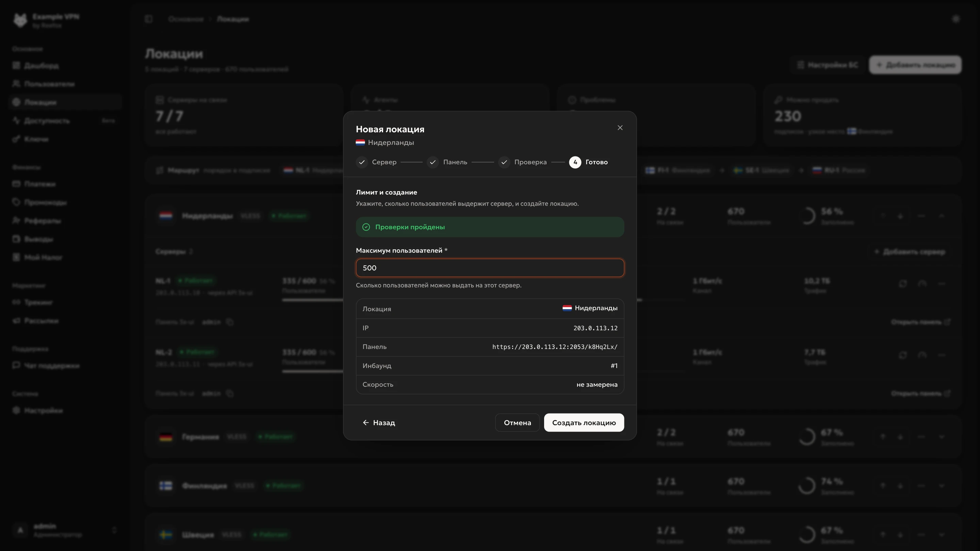
Task: Click the panel URL in the Панель row
Action: [555, 347]
